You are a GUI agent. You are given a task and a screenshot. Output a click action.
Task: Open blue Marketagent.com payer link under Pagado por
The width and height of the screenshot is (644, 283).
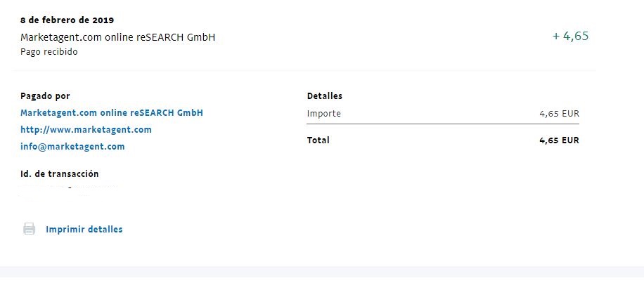[x=112, y=113]
